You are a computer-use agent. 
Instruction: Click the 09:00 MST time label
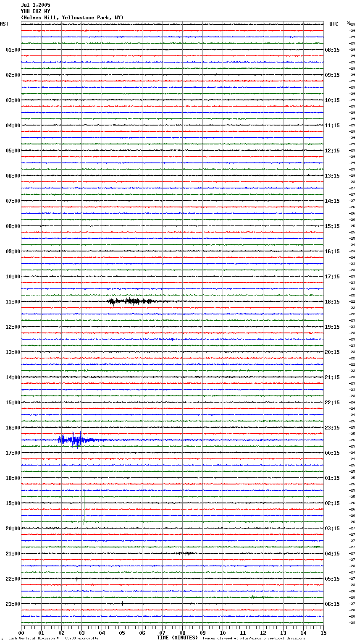[x=13, y=251]
